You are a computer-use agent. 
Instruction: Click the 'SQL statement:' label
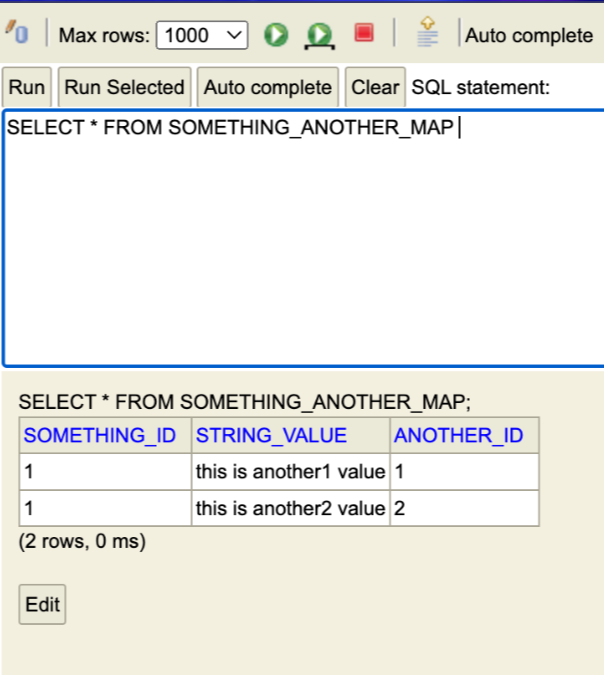(481, 87)
